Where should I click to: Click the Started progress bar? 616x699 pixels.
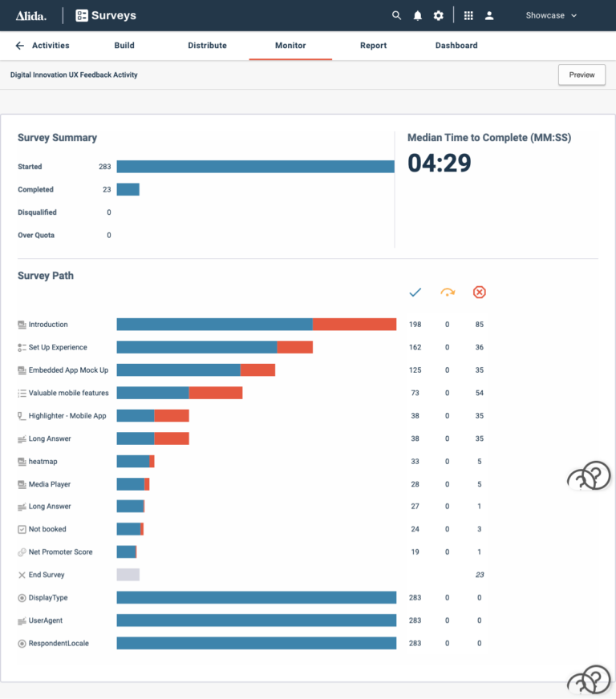coord(255,167)
